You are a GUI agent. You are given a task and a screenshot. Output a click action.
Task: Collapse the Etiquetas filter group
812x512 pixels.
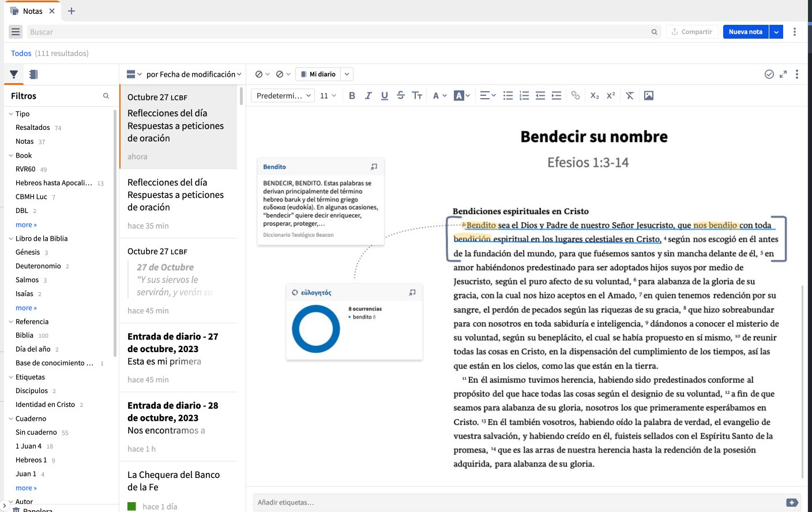point(11,377)
